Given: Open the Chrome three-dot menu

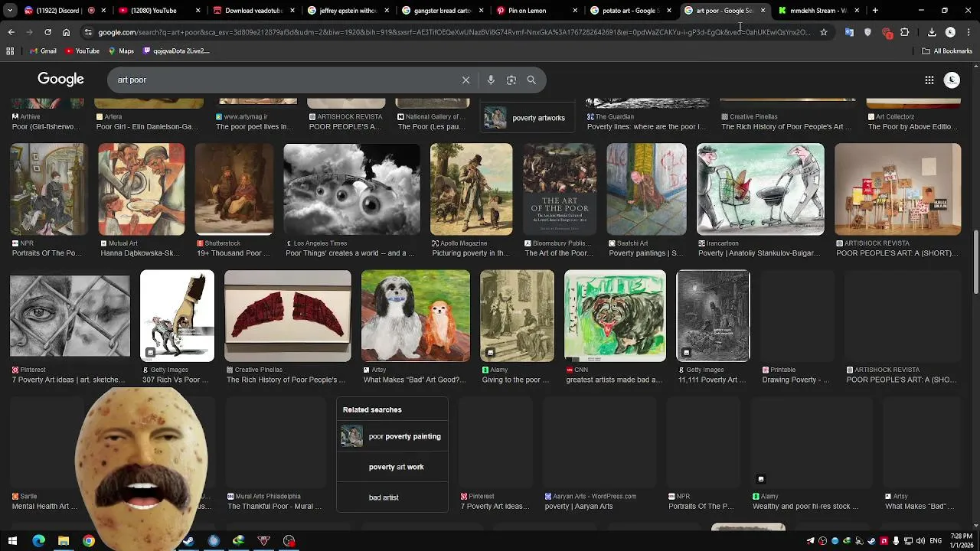Looking at the screenshot, I should pyautogui.click(x=969, y=32).
